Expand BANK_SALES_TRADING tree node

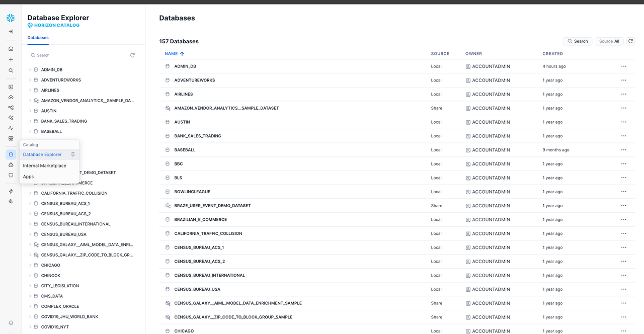coord(30,121)
